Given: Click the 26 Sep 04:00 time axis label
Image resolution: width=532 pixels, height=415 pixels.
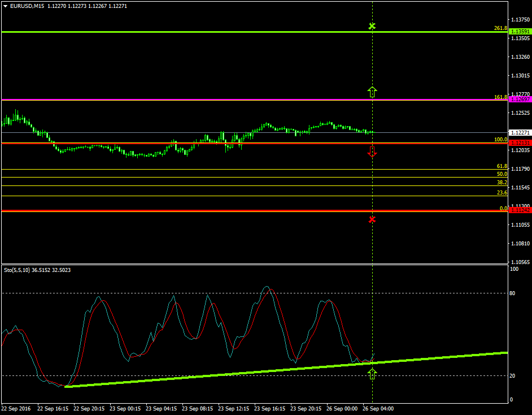Looking at the screenshot, I should click(x=378, y=408).
